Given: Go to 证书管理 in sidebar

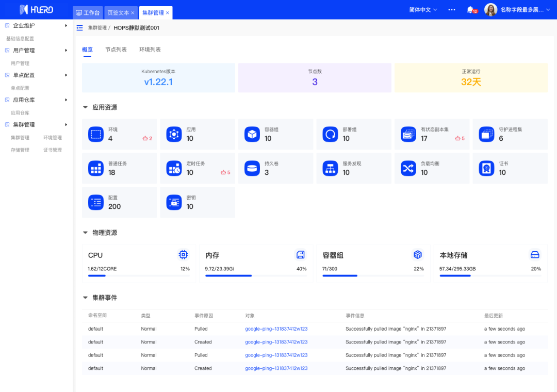Looking at the screenshot, I should (x=53, y=150).
